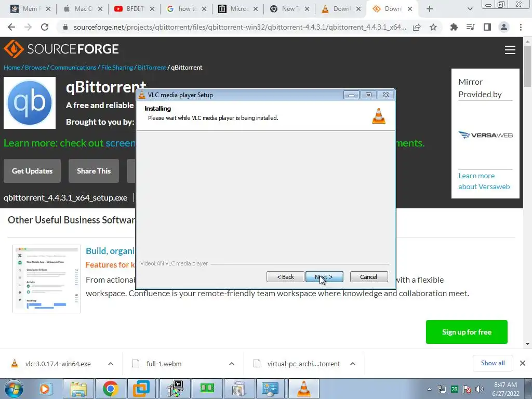The image size is (532, 399).
Task: Show hidden tray icons arrow
Action: click(x=429, y=389)
